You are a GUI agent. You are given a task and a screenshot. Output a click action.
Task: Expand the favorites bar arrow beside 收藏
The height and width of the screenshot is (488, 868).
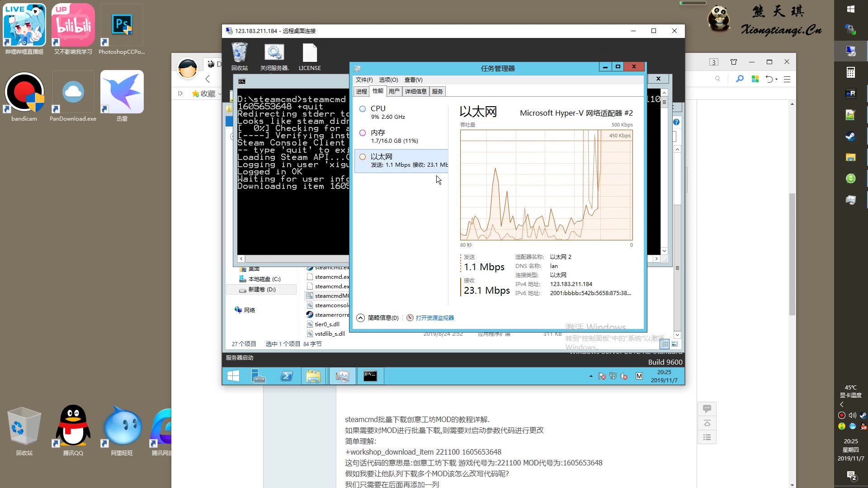pos(180,94)
